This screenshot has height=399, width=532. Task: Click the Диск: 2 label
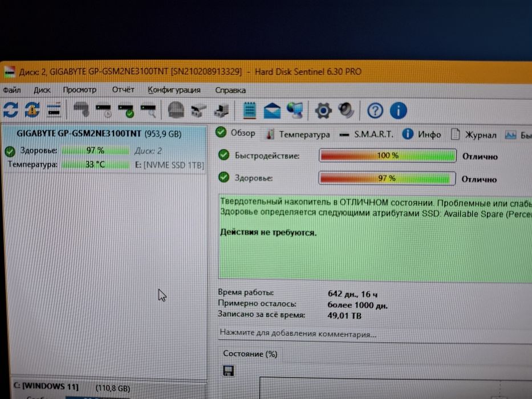tap(148, 151)
